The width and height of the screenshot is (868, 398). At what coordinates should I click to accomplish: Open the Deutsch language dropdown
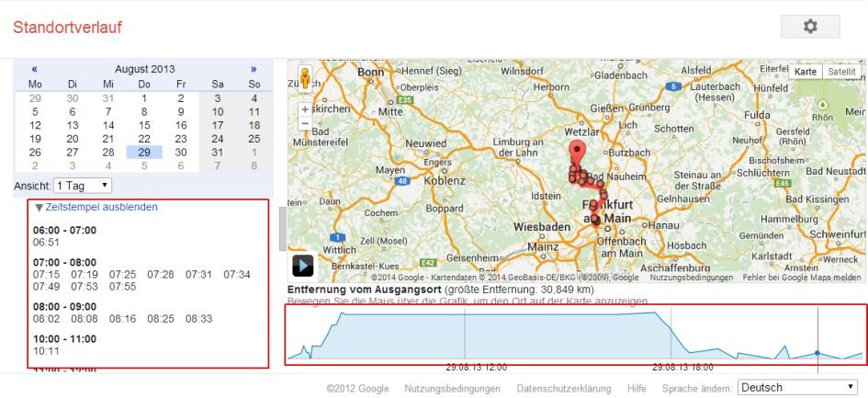point(797,388)
